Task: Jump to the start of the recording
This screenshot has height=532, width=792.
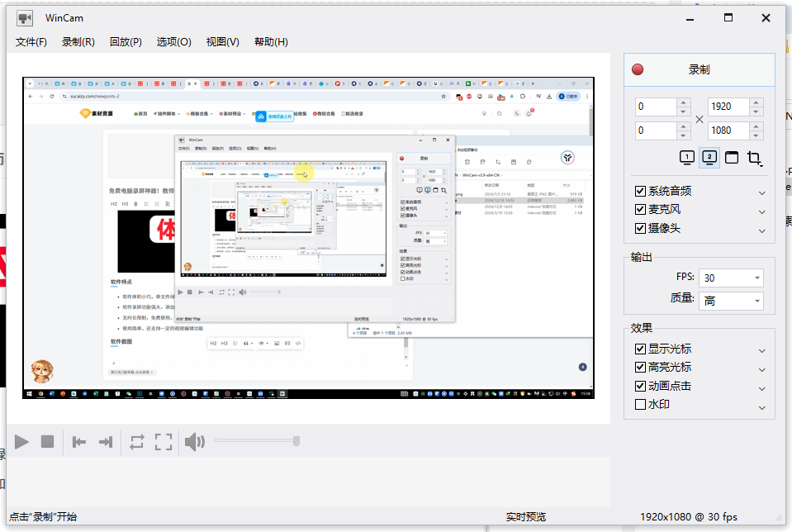Action: click(78, 441)
